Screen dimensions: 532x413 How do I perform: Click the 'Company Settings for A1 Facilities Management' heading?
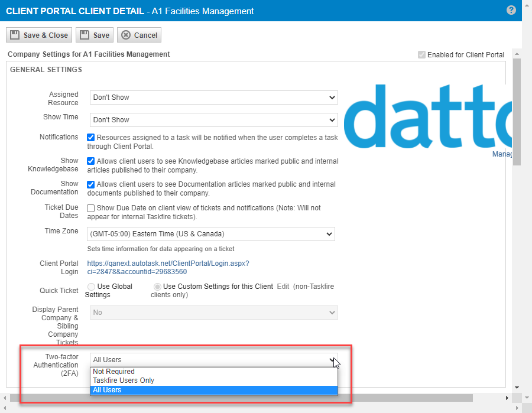pyautogui.click(x=89, y=54)
